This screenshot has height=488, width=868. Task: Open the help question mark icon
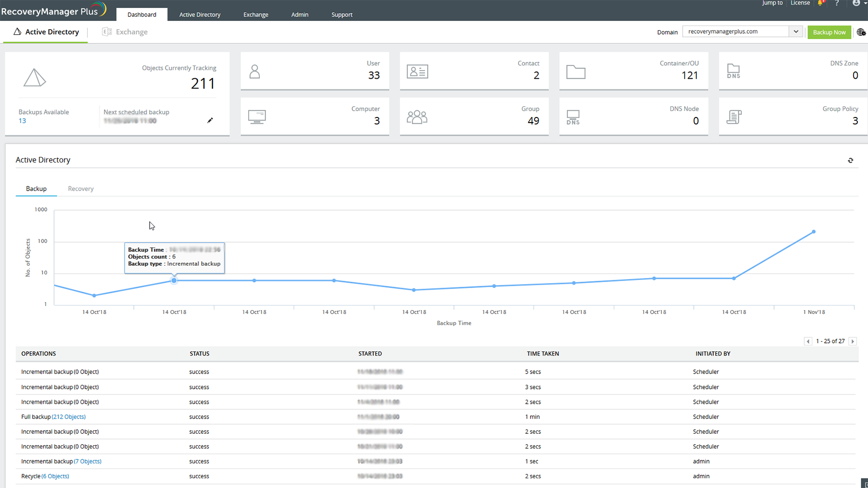click(x=837, y=3)
